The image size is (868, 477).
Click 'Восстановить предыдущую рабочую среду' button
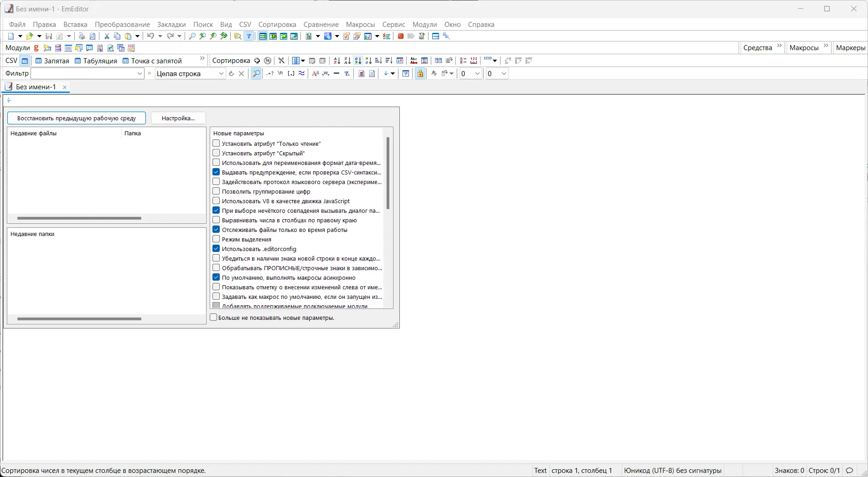point(76,118)
